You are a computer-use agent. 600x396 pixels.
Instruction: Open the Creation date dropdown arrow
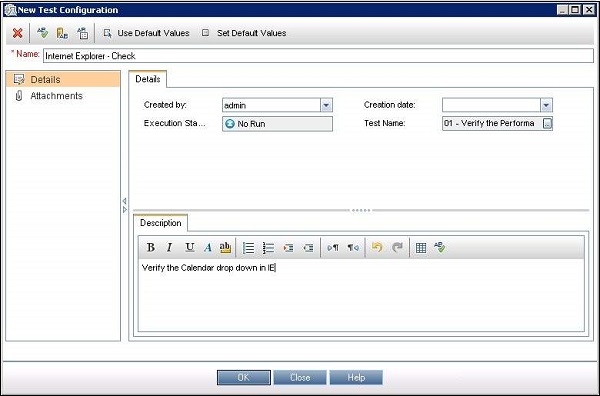tap(546, 105)
